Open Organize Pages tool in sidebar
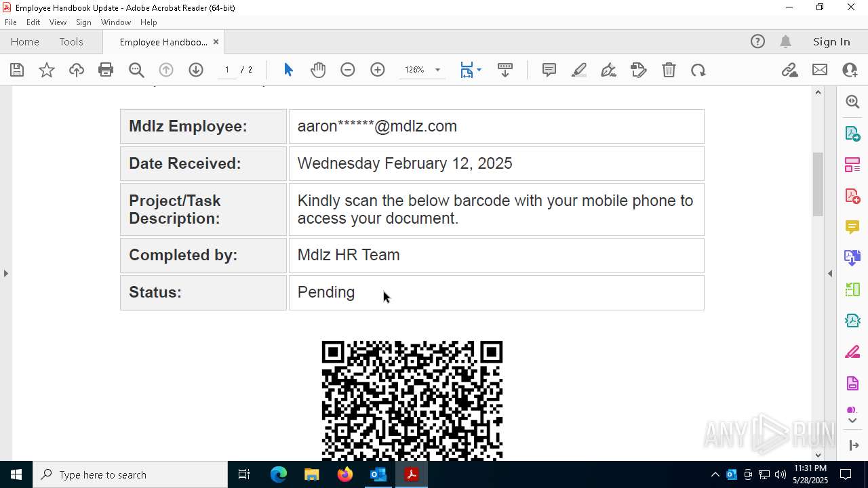The image size is (868, 488). 852,164
